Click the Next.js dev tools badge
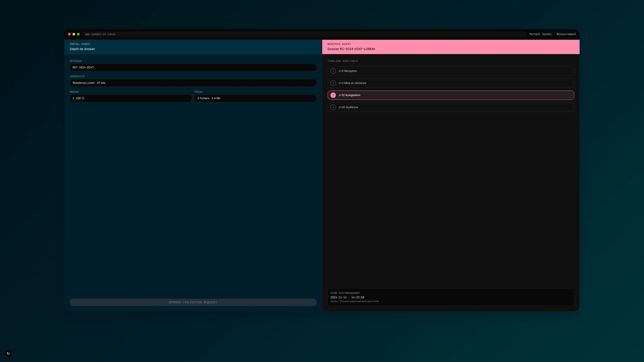This screenshot has width=644, height=362. point(8,353)
